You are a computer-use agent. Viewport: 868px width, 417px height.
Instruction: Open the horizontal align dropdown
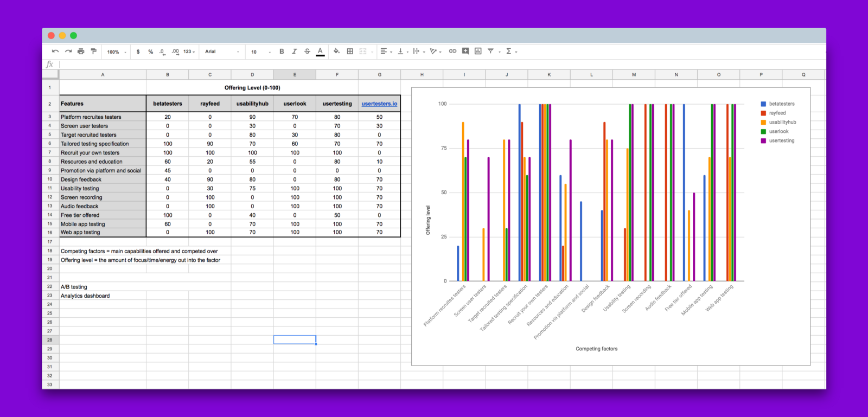(x=386, y=52)
